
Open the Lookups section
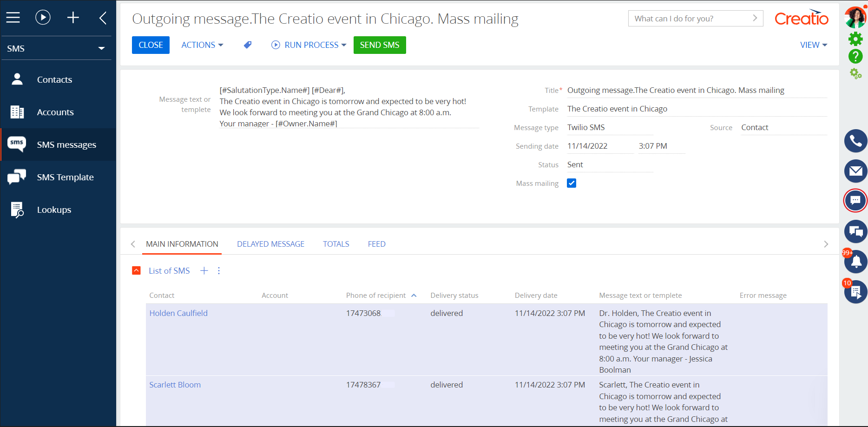[x=53, y=210]
